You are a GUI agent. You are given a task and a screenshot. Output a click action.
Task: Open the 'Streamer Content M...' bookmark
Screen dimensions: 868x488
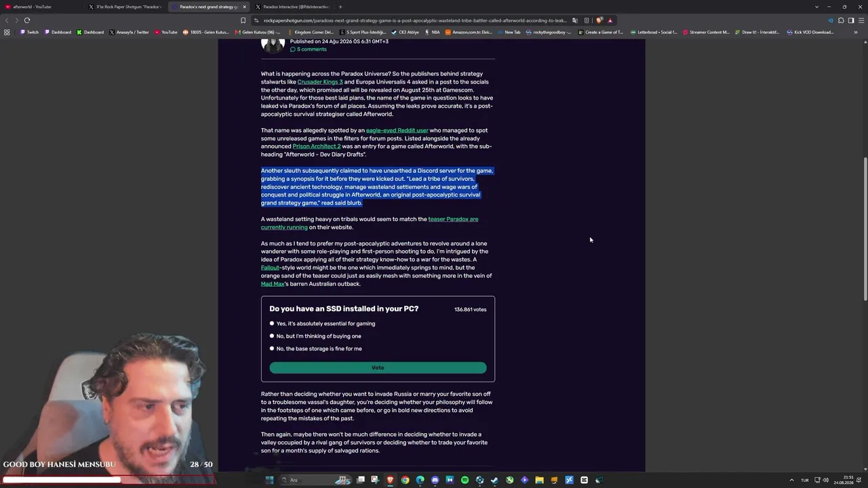pyautogui.click(x=707, y=32)
